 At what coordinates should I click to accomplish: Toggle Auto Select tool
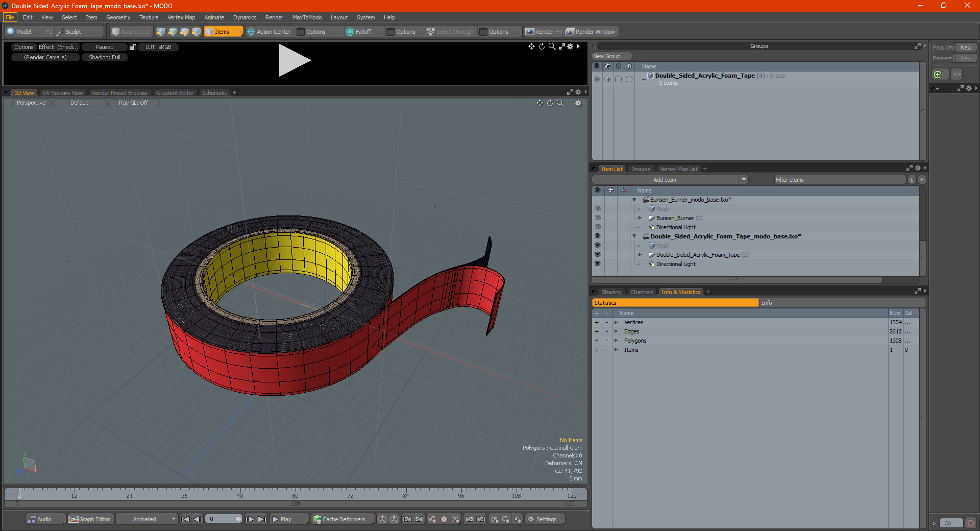[x=131, y=32]
